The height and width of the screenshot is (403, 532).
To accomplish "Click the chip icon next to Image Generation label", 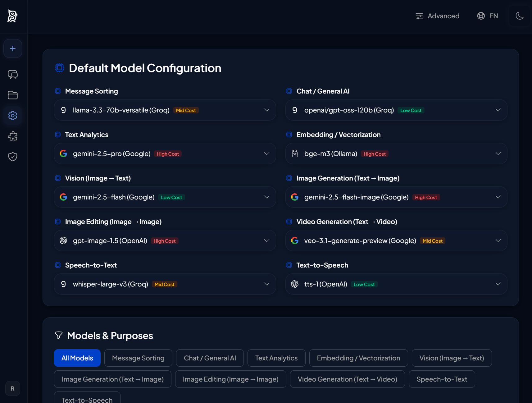I will coord(289,178).
